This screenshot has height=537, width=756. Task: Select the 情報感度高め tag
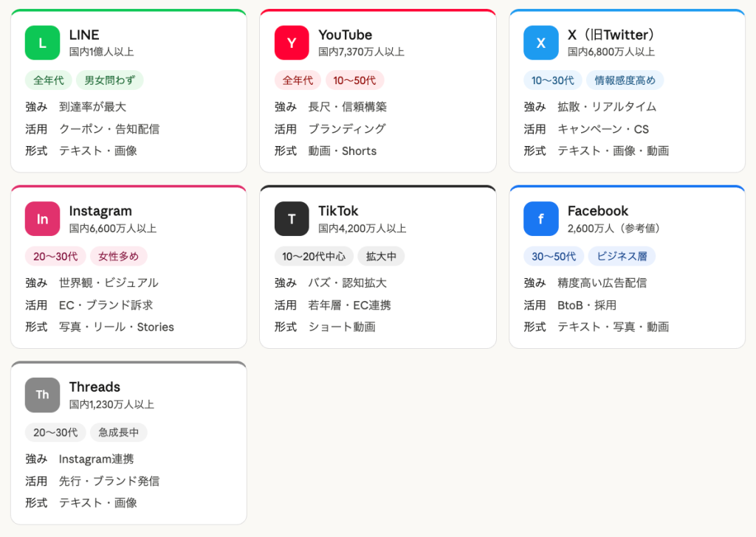point(626,80)
